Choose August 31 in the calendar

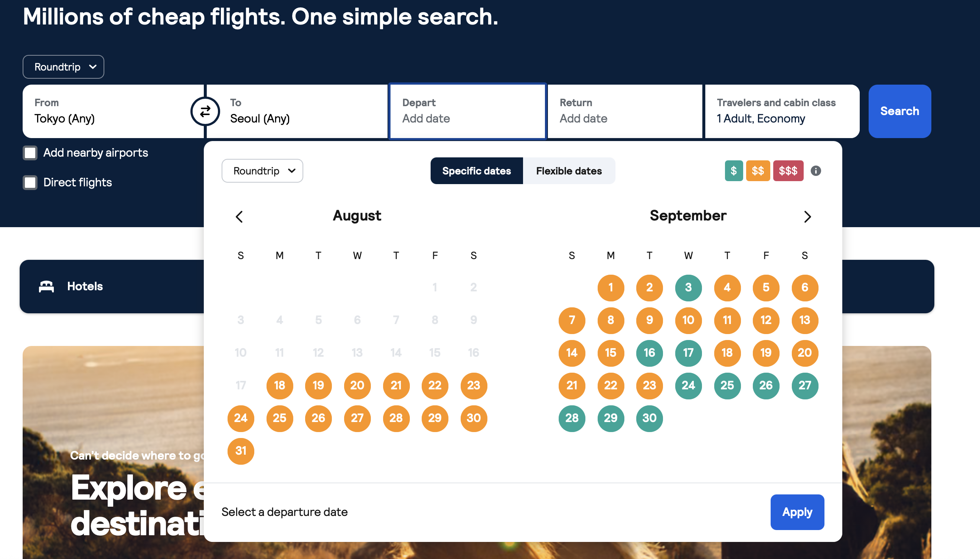tap(241, 451)
